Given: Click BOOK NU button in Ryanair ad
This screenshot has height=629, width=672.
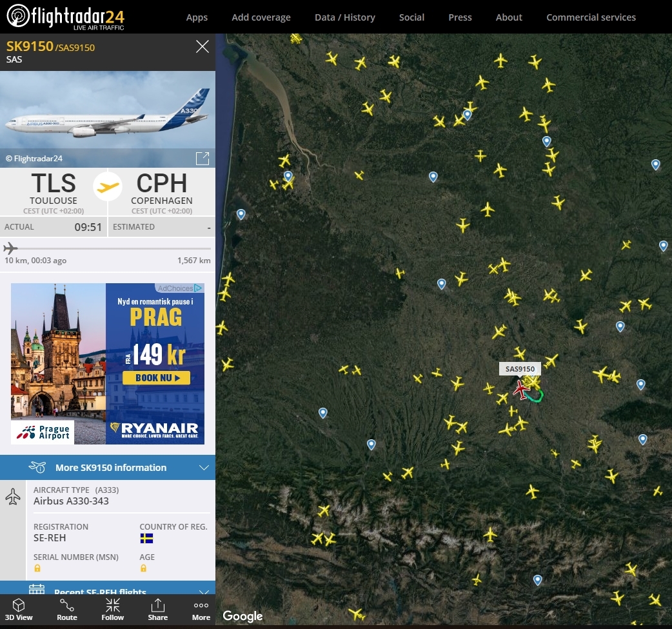Looking at the screenshot, I should [x=157, y=378].
